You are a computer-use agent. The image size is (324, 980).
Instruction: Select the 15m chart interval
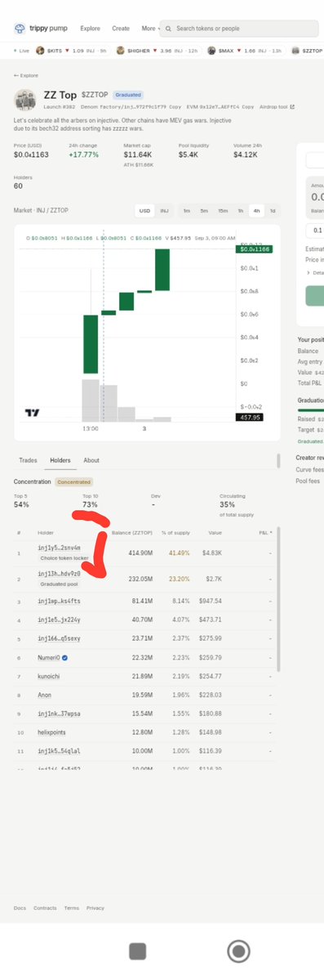[223, 211]
